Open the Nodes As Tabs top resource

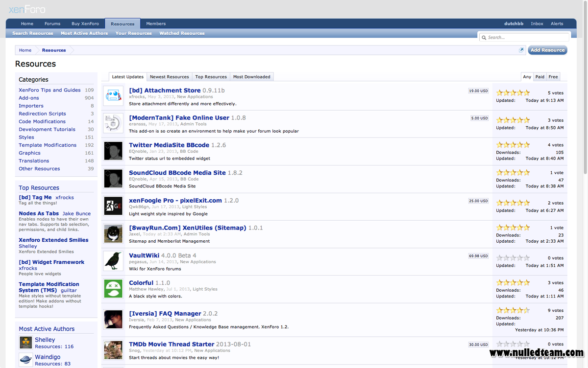coord(39,213)
